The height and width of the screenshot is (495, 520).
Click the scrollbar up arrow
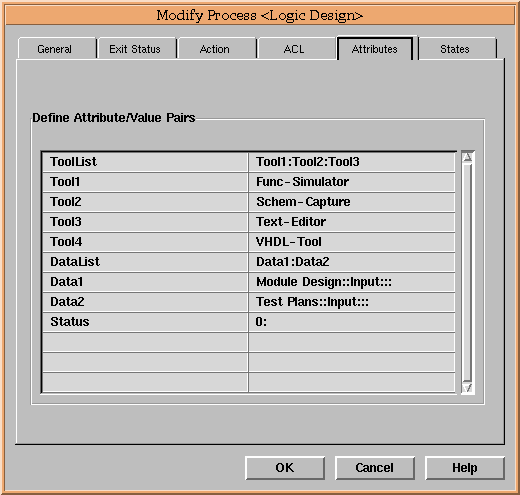467,157
